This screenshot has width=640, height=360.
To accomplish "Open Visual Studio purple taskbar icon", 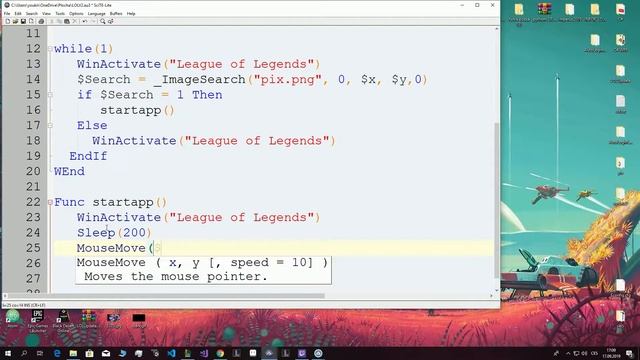I will click(x=204, y=353).
